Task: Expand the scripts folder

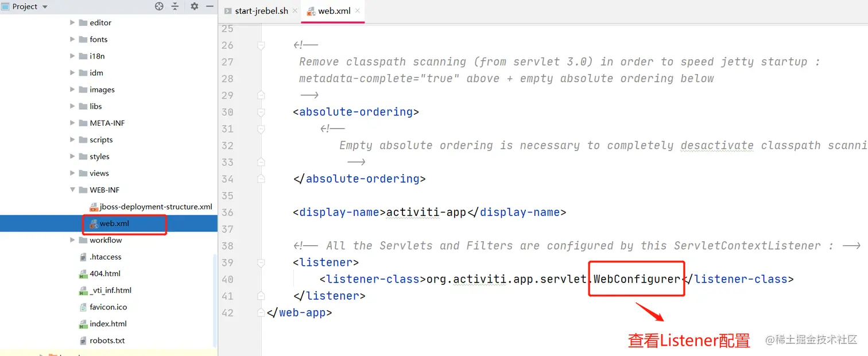Action: coord(72,140)
